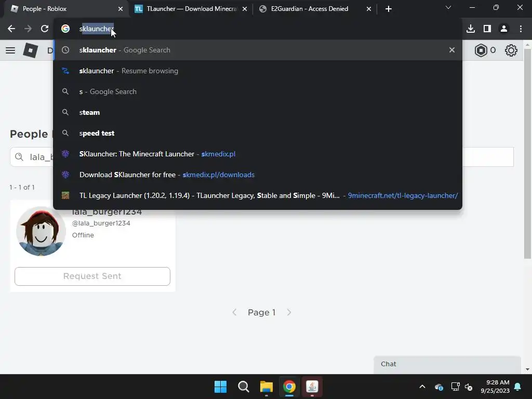
Task: Go to the next results page arrow
Action: [289, 312]
